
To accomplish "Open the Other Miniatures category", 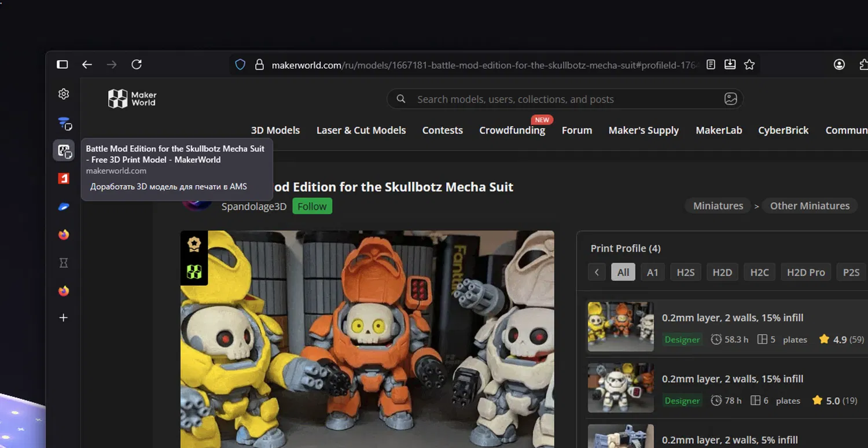I will [x=810, y=205].
